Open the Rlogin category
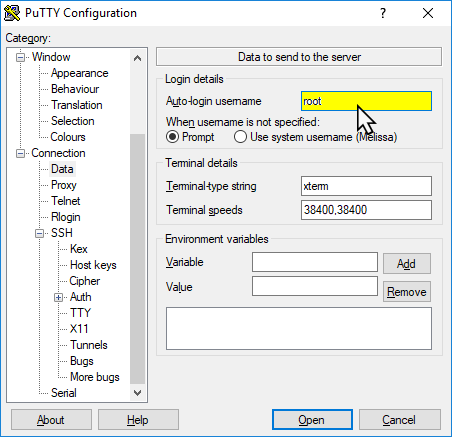Image resolution: width=452 pixels, height=437 pixels. coord(66,217)
